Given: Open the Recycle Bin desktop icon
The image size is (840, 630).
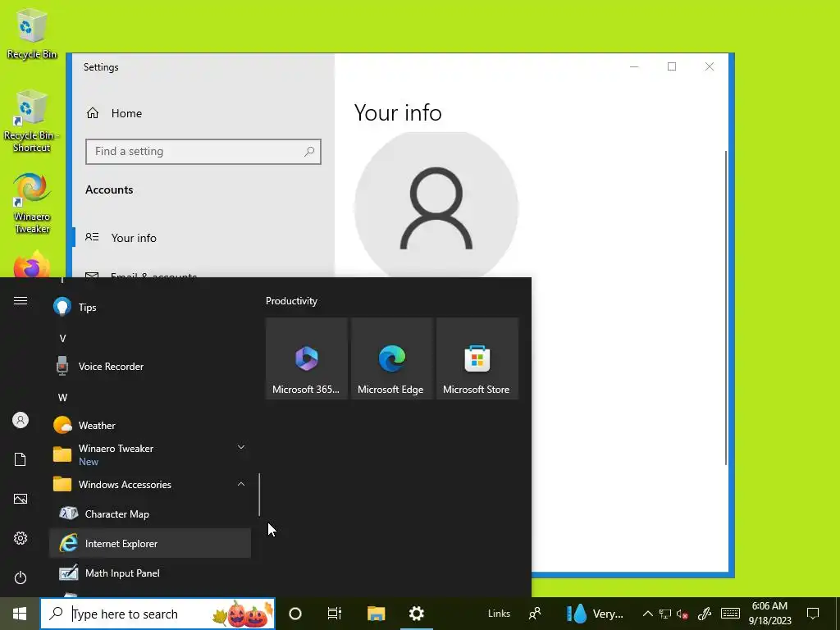Looking at the screenshot, I should pyautogui.click(x=32, y=33).
